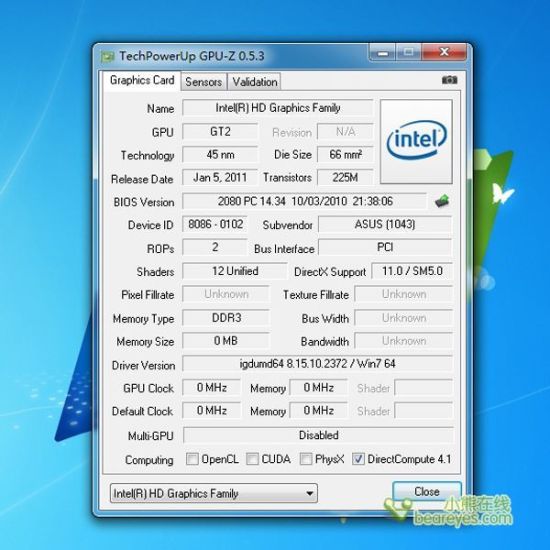Click the Name field showing Intel(R) HD Graphics Family

277,108
